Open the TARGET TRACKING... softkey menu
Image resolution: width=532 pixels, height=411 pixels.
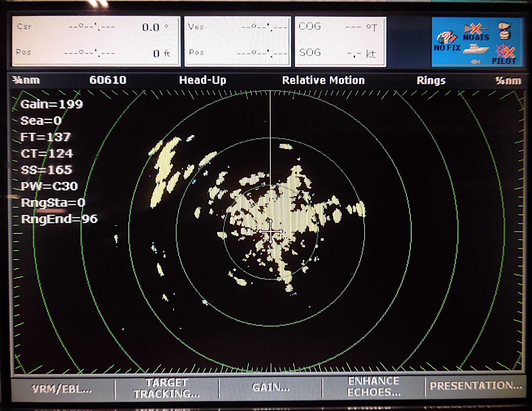coord(167,388)
